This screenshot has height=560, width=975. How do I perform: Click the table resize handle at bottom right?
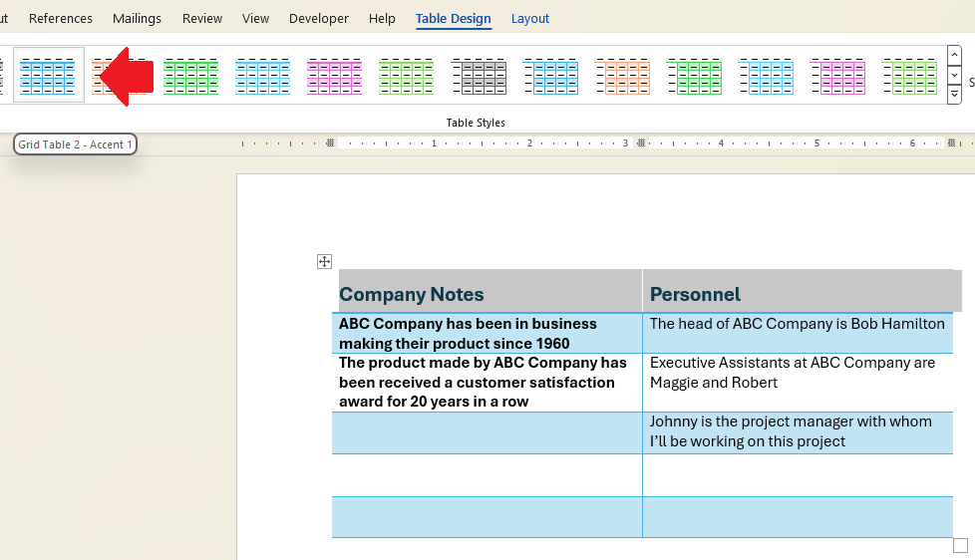[960, 546]
